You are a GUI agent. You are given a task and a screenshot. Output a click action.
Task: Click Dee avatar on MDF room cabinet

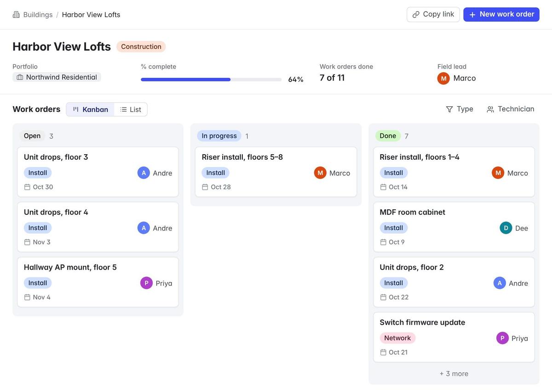click(x=506, y=228)
